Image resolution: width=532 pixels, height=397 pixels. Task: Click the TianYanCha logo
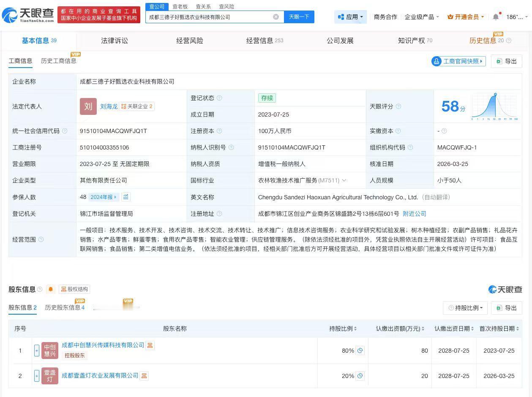coord(27,15)
